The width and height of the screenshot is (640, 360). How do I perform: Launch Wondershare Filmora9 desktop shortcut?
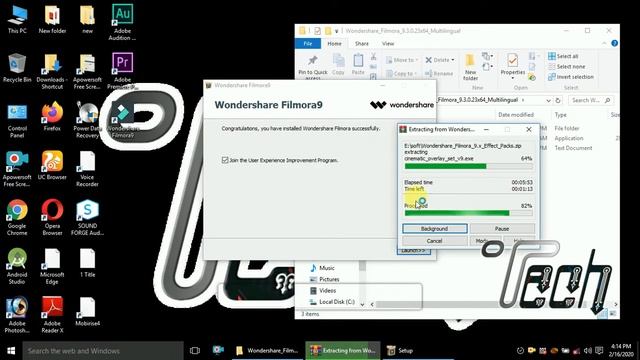pos(122,120)
